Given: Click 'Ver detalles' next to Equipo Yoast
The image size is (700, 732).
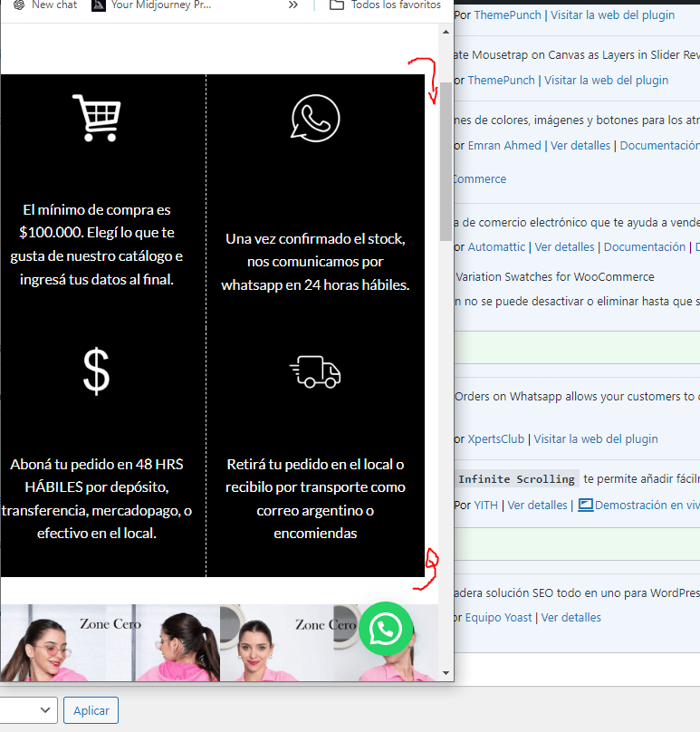Looking at the screenshot, I should [x=571, y=618].
